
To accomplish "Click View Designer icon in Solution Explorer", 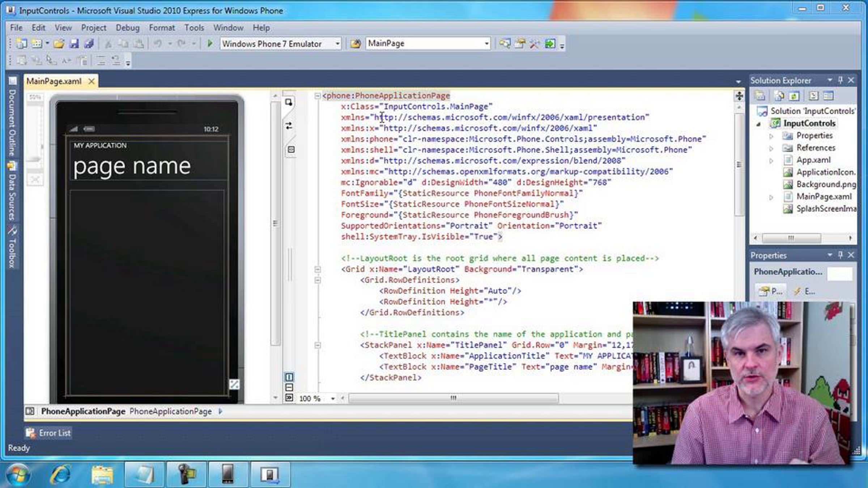I will click(828, 96).
